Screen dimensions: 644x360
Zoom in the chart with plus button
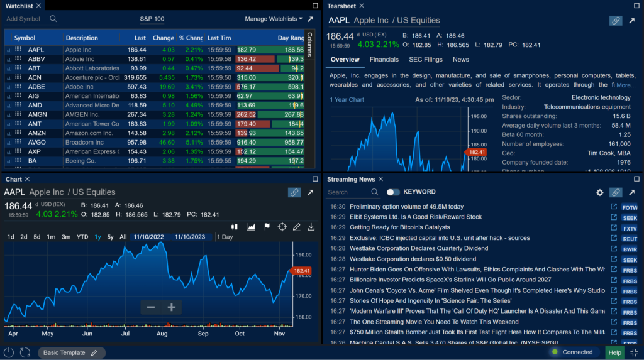[172, 307]
